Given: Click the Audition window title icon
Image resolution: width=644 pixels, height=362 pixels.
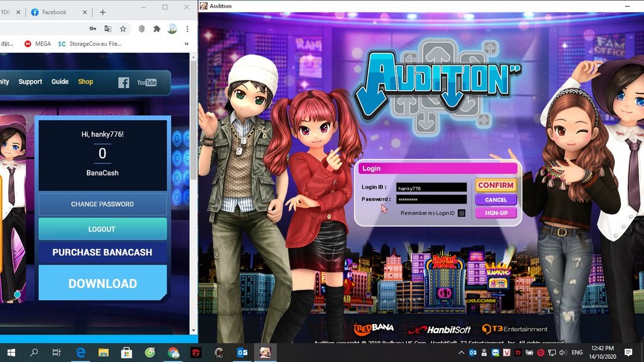Looking at the screenshot, I should pos(203,6).
